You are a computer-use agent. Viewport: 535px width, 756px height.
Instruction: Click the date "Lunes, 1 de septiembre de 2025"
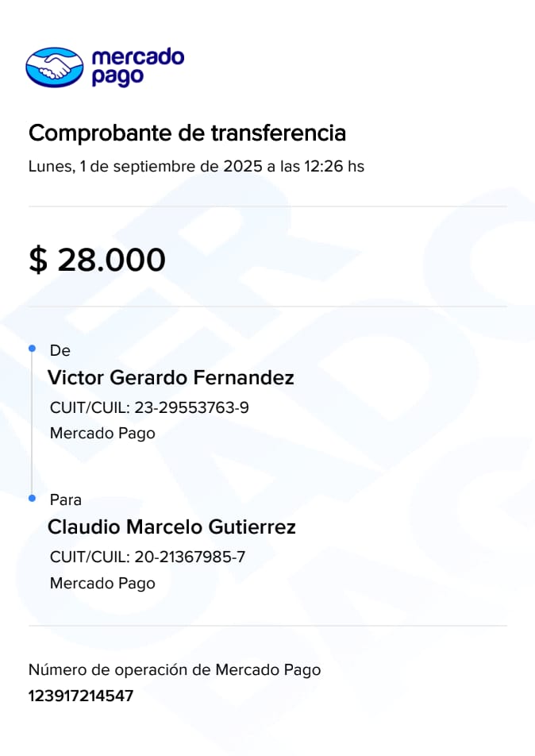(x=144, y=167)
